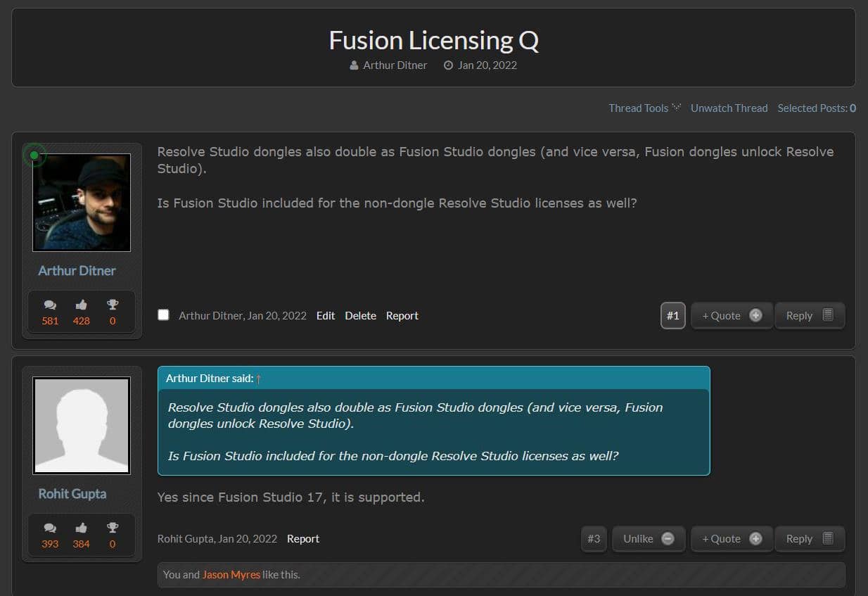Click + Quote on post #1

(732, 315)
